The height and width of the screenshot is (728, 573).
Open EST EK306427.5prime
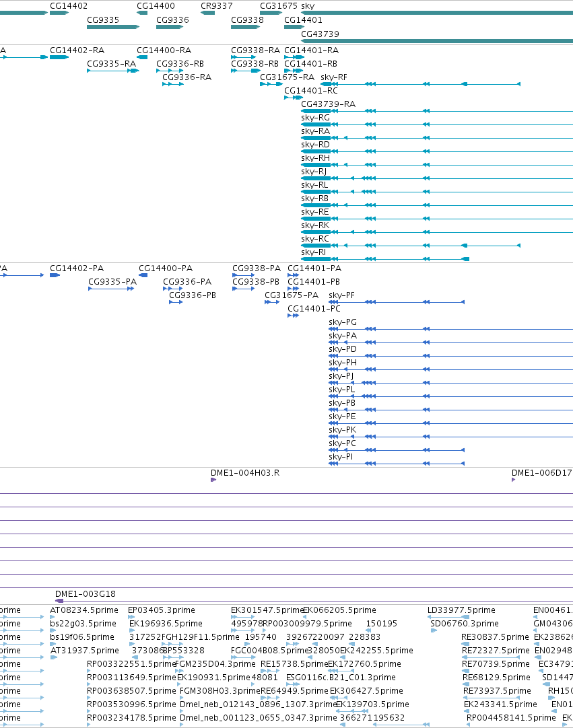pos(367,691)
